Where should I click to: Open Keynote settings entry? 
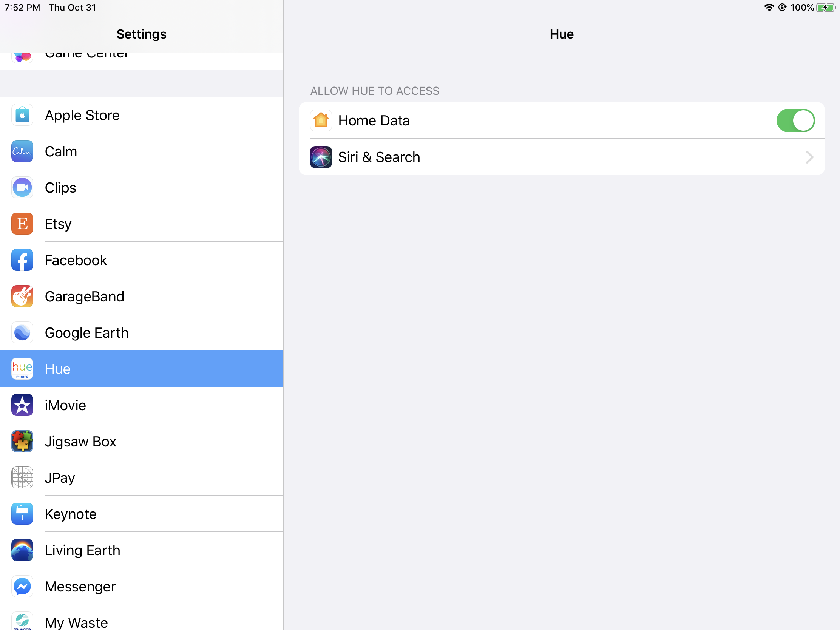tap(141, 514)
